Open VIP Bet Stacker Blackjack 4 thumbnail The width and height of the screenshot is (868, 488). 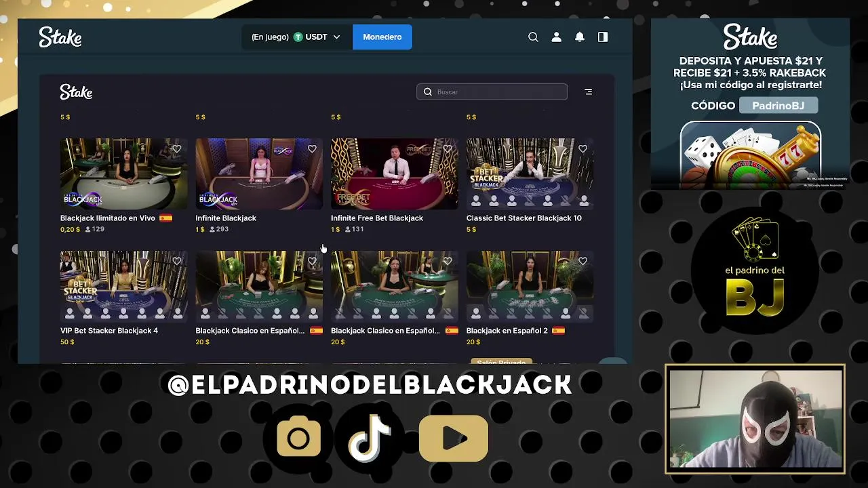point(124,286)
